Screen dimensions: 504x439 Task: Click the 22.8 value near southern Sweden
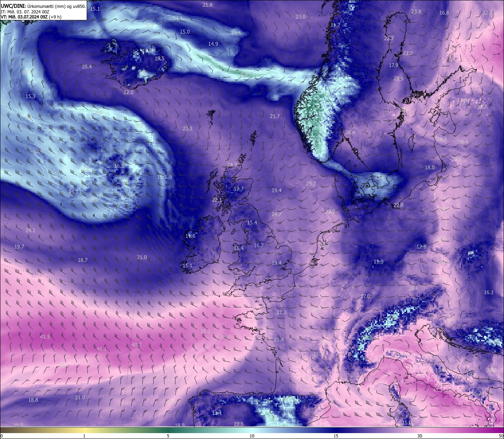tap(398, 205)
